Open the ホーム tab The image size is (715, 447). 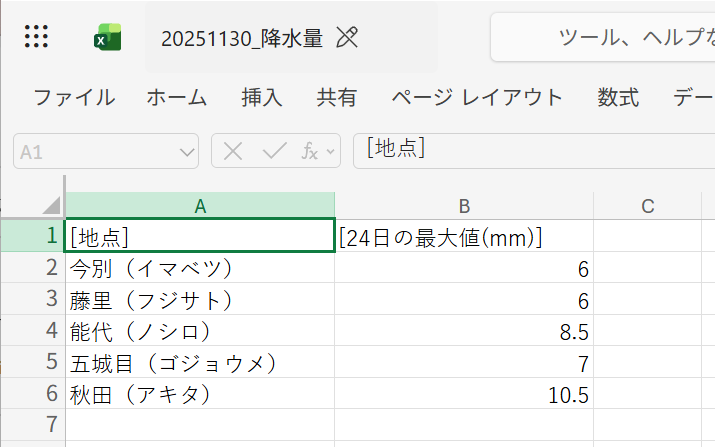click(x=177, y=98)
